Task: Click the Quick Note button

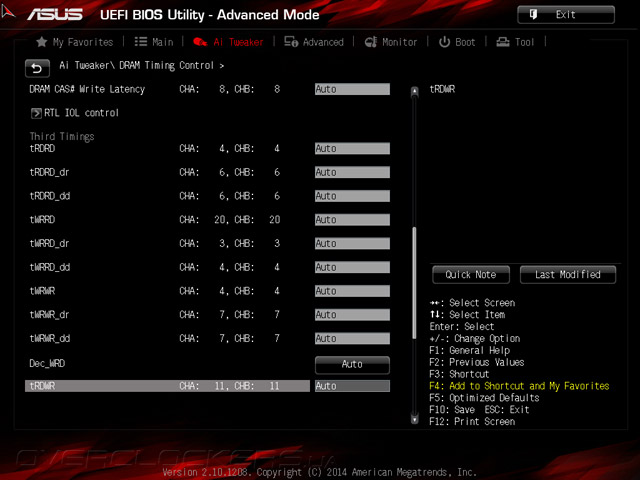Action: pos(471,275)
